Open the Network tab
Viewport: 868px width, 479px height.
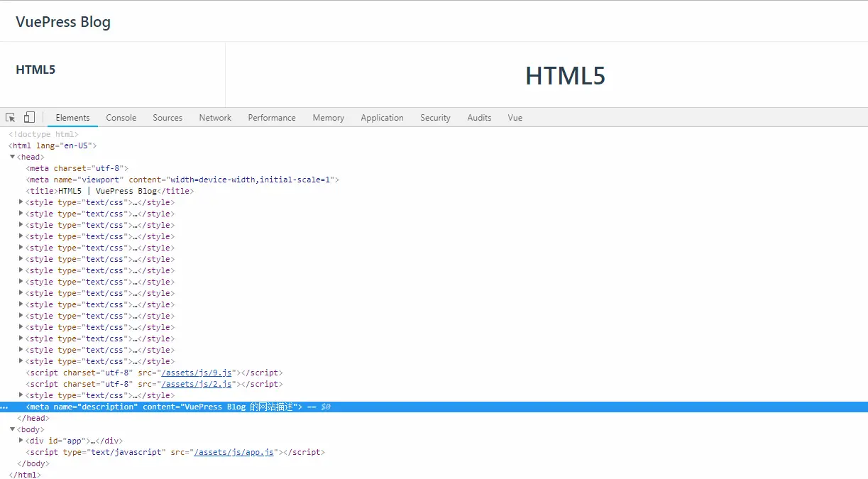215,118
